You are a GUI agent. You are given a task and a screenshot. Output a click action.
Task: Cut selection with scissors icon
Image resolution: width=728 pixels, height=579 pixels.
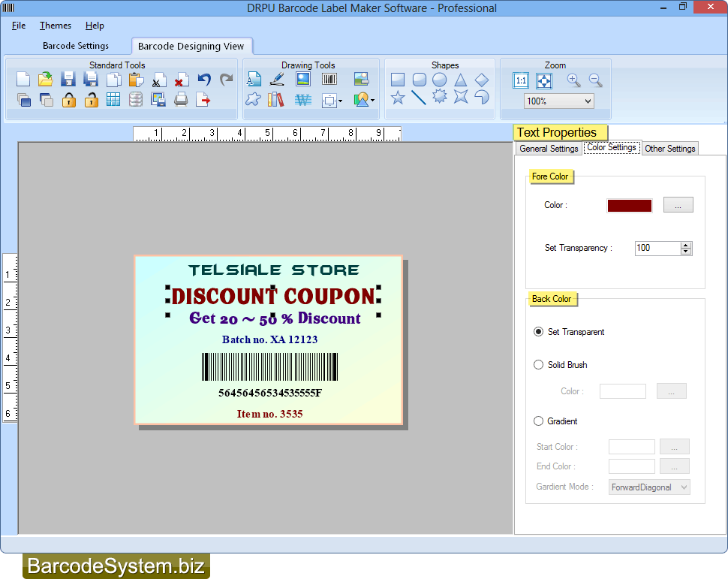coord(159,80)
